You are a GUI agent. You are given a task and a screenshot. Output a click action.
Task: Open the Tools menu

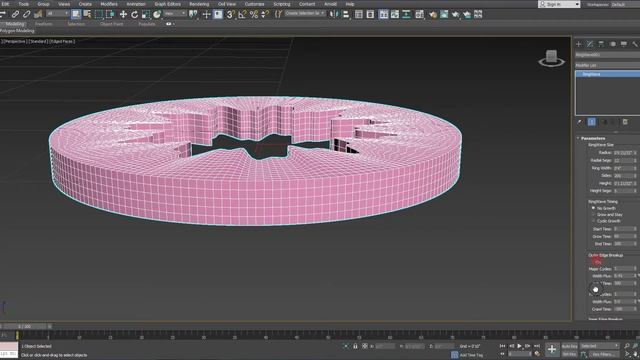24,4
